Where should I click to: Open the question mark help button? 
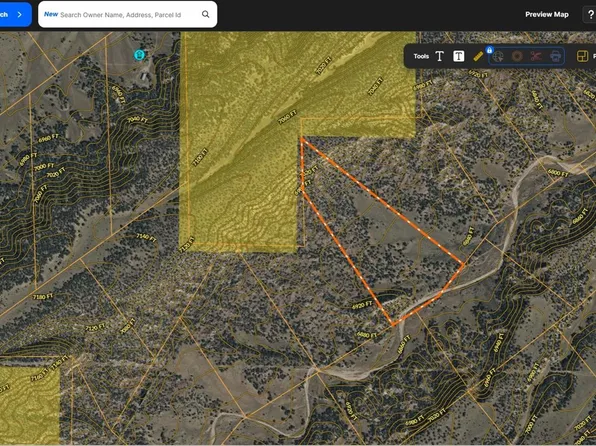(x=590, y=14)
